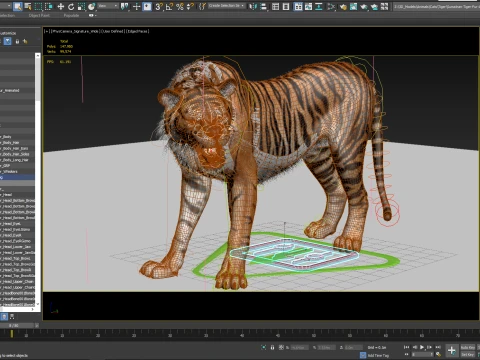Select Body_Long_Hair item in scene list
The width and height of the screenshot is (480, 360).
pyautogui.click(x=17, y=160)
